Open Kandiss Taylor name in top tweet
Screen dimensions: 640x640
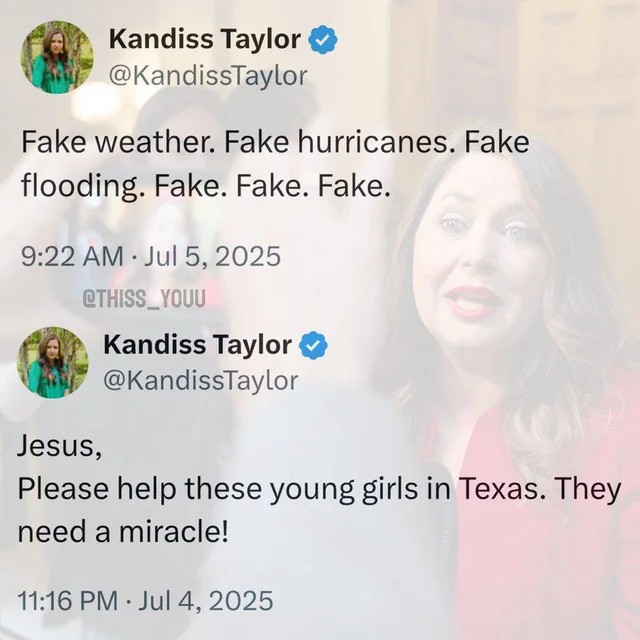[205, 40]
